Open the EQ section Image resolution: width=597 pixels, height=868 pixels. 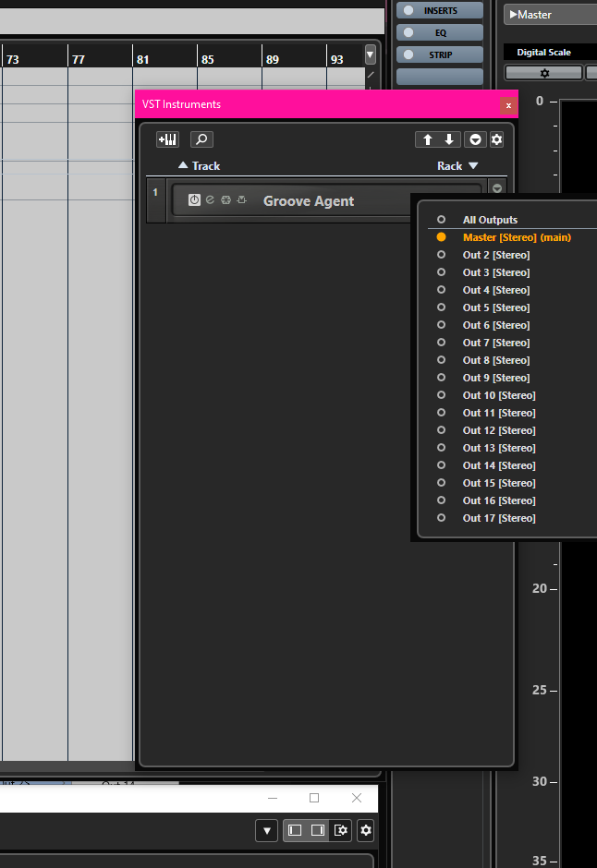point(440,32)
